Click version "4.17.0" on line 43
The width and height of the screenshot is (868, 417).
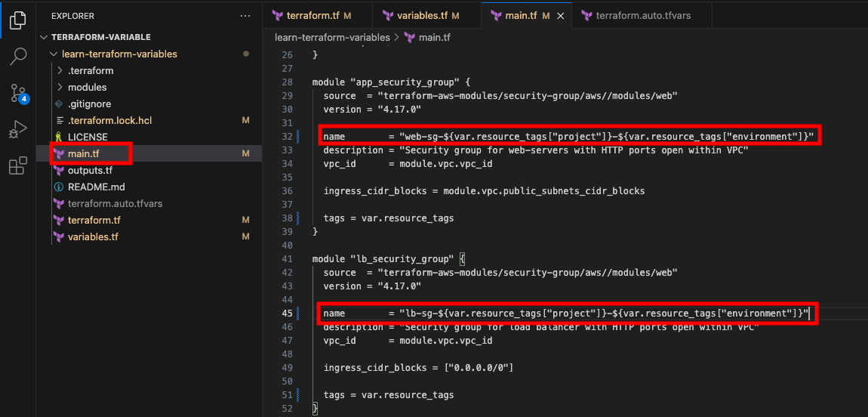point(372,286)
